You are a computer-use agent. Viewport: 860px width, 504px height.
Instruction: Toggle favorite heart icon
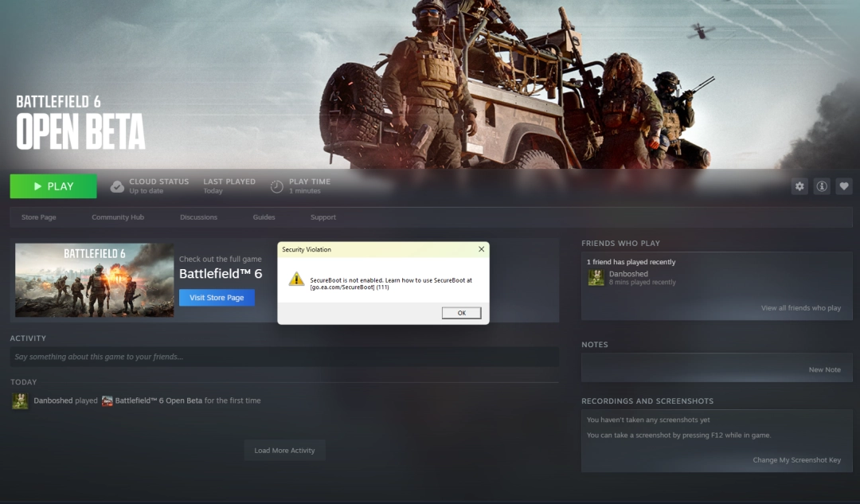coord(844,186)
